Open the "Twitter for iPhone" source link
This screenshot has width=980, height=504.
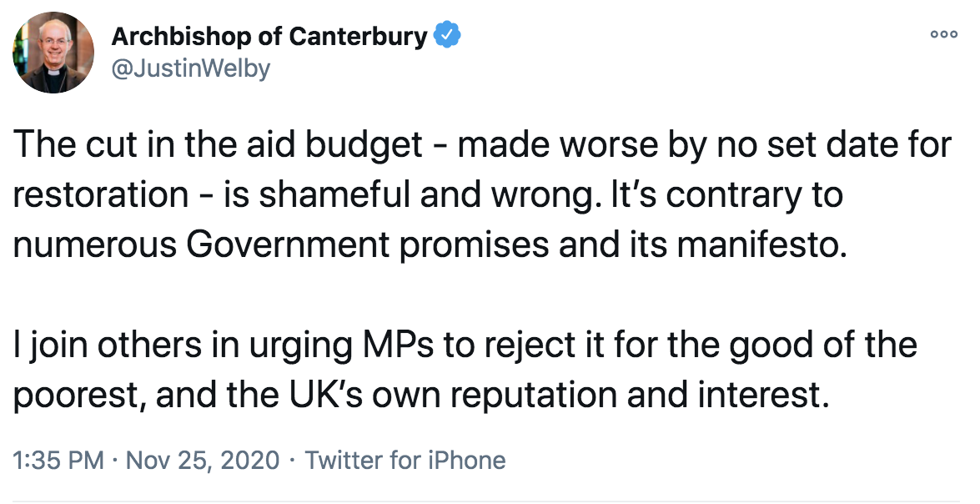coord(405,460)
